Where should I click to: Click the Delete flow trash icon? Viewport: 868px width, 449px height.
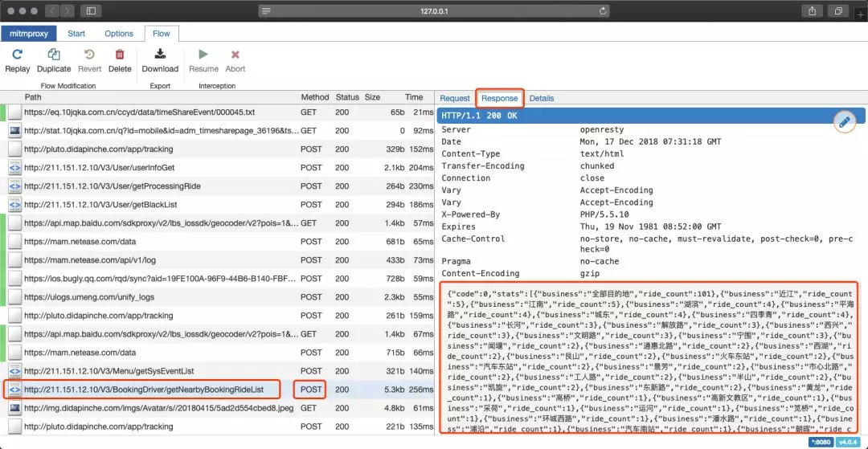[x=120, y=54]
